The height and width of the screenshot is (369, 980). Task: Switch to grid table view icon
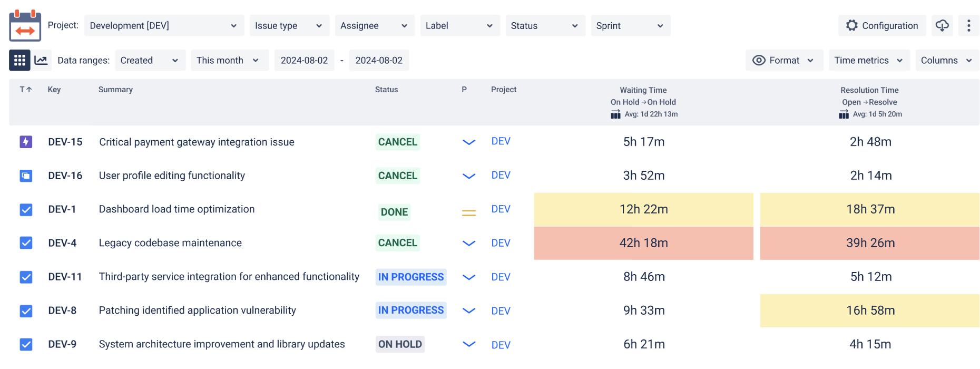coord(19,60)
